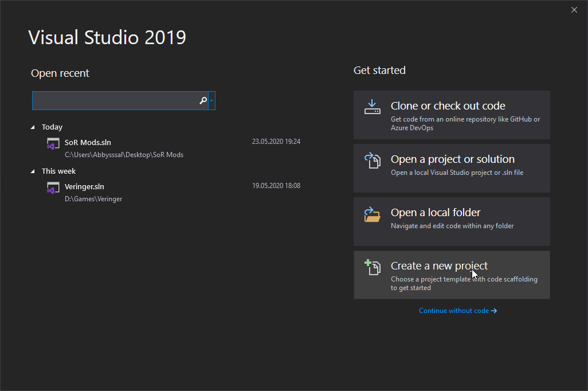The image size is (588, 391).
Task: Click the Clone or check out code icon
Action: pyautogui.click(x=373, y=107)
